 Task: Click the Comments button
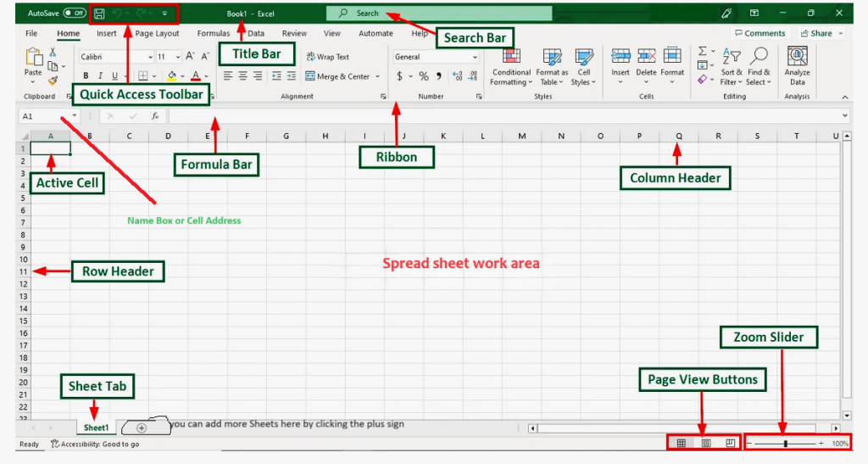click(x=759, y=33)
